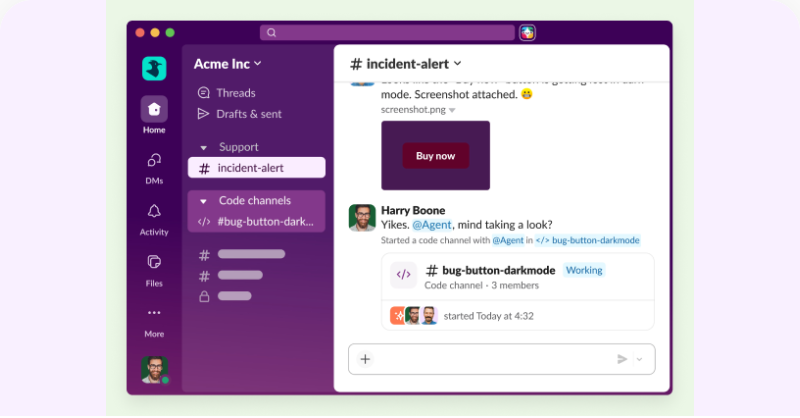Open #bug-button-dark... code channel in sidebar
800x418 pixels.
point(257,222)
